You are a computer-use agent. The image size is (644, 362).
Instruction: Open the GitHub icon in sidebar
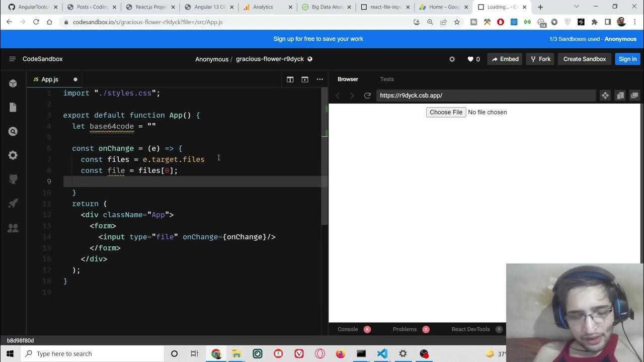(x=13, y=179)
